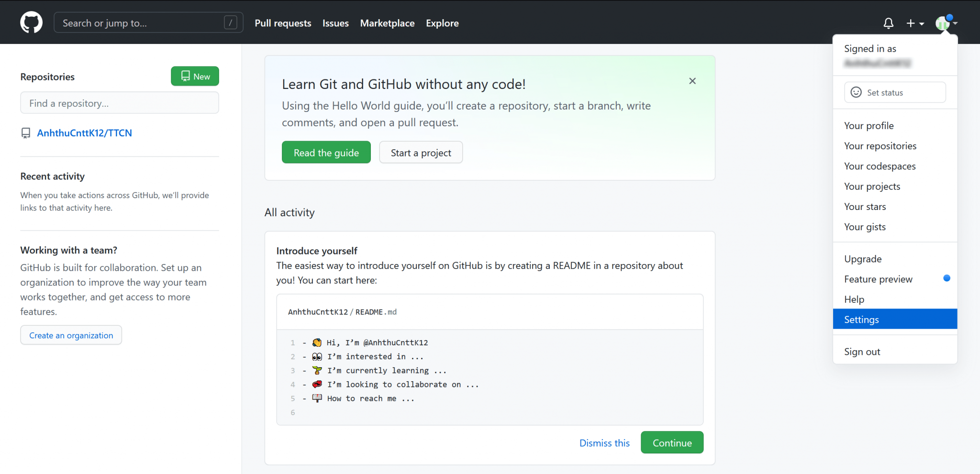Click the search slash keyboard hint icon

tap(231, 22)
